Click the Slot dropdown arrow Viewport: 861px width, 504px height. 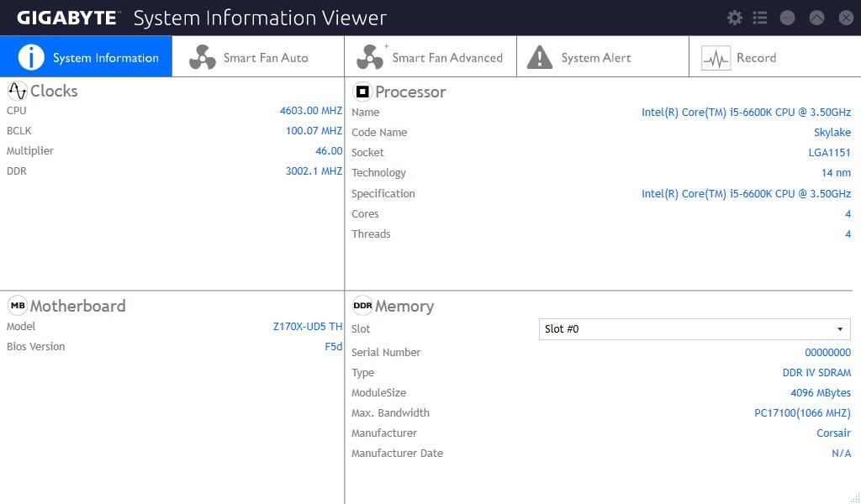click(840, 329)
